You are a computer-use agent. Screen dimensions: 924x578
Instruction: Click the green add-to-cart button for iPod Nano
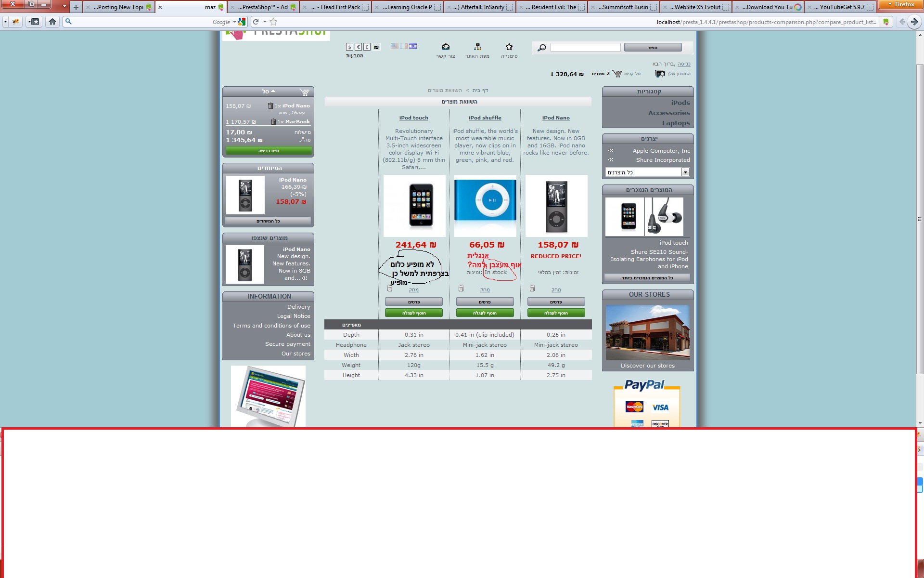tap(556, 313)
